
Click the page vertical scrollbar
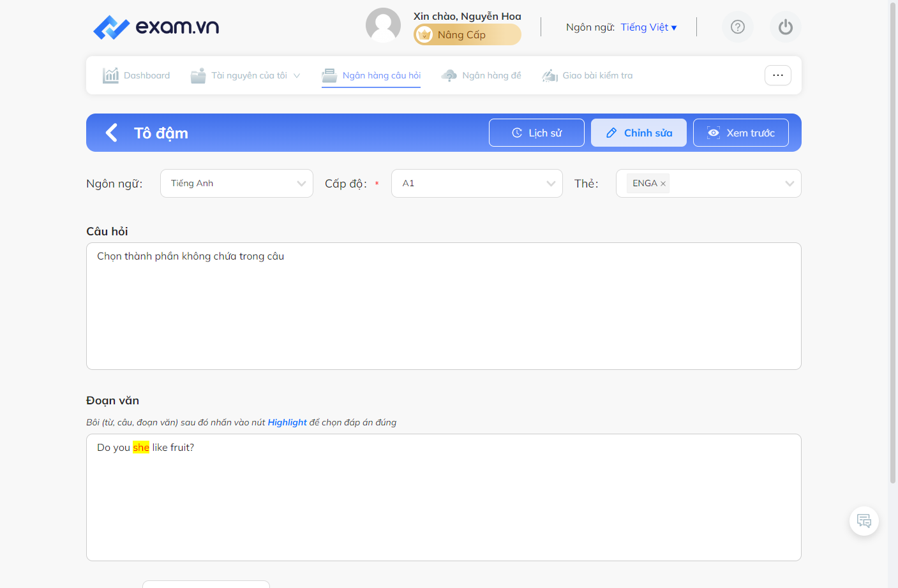(x=893, y=242)
